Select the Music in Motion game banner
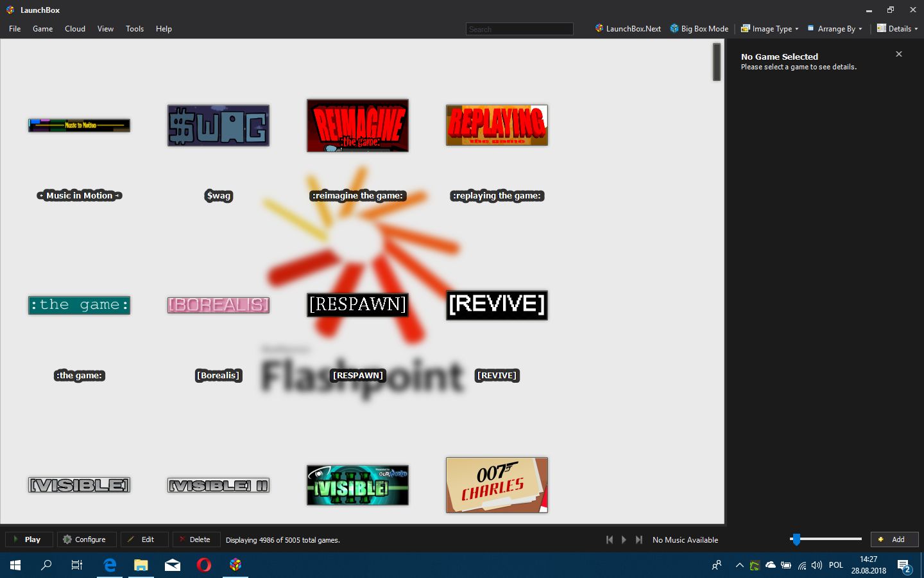The image size is (924, 578). click(79, 125)
